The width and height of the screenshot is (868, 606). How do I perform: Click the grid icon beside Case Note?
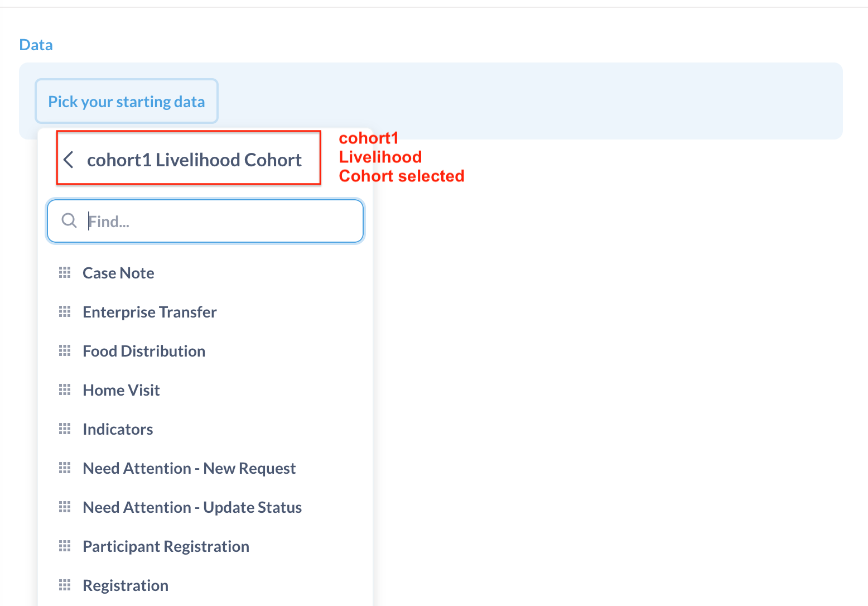point(65,272)
